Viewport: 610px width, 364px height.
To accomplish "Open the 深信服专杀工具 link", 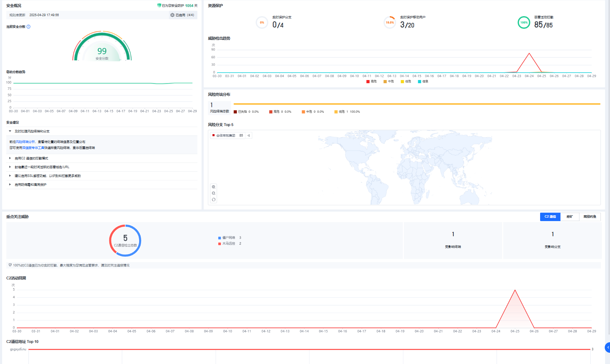I will click(x=33, y=148).
